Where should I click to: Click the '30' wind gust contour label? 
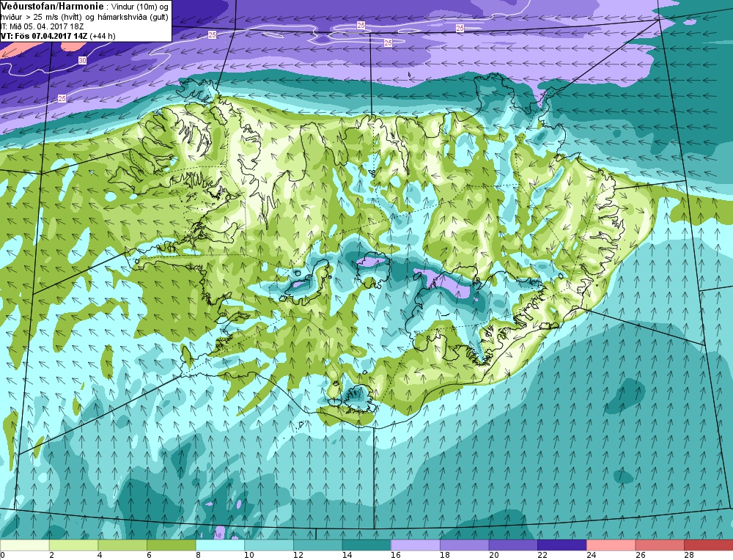tap(82, 60)
